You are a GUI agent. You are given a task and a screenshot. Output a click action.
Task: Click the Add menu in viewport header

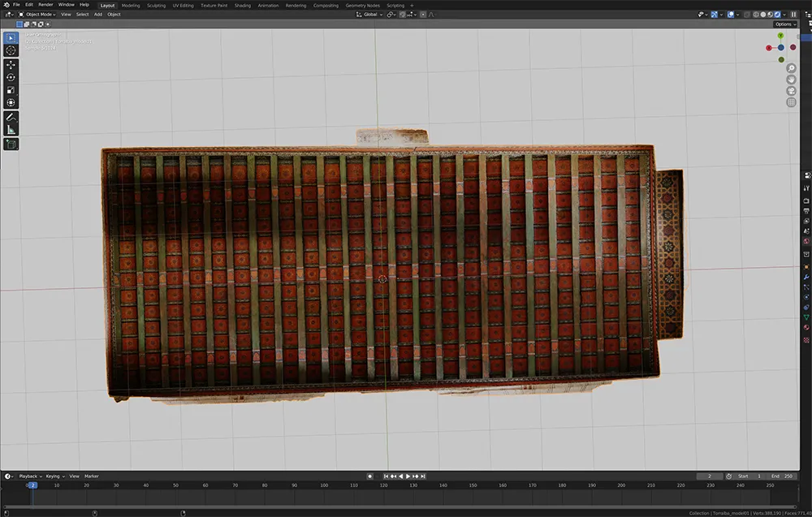tap(97, 14)
